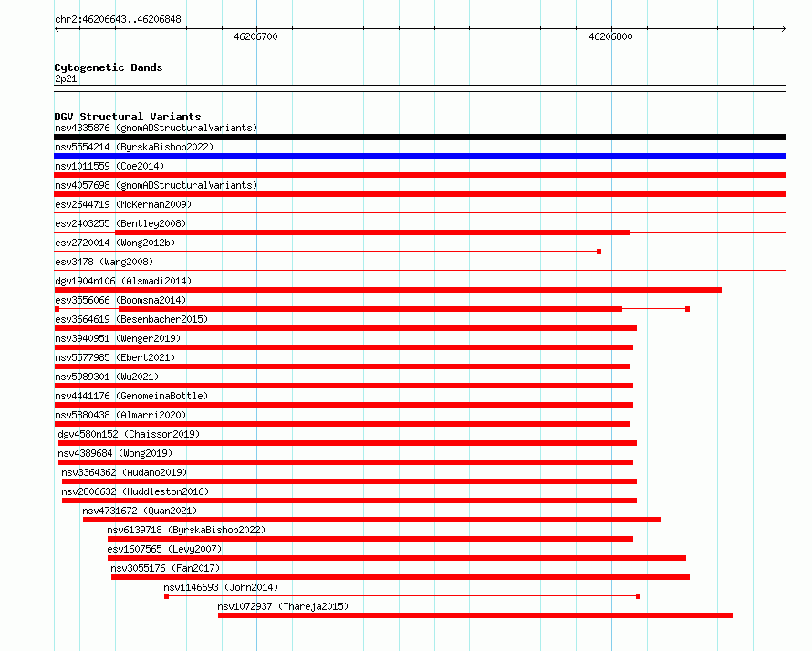Click the nsv1146693 right end marker
The width and height of the screenshot is (812, 651).
click(x=638, y=596)
